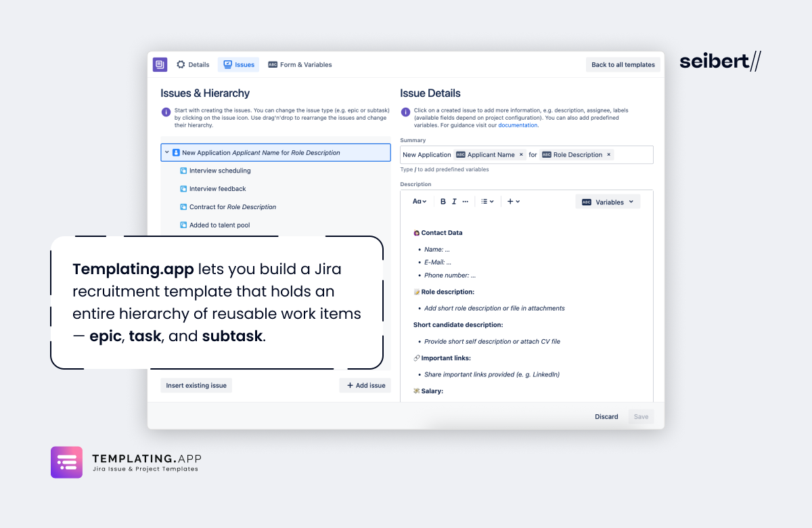Click the subtask icon for Contract for Role Description
Screen dimensions: 812x528
[183, 207]
